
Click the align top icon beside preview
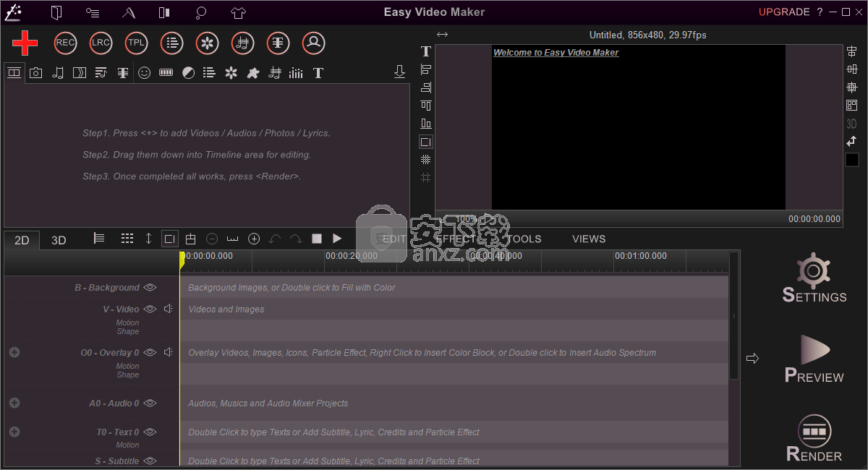[x=426, y=106]
